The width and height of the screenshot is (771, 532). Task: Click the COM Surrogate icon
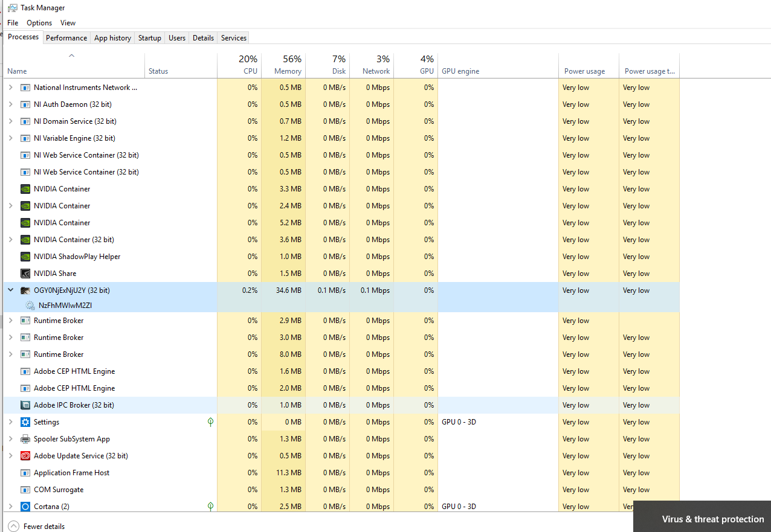[25, 490]
